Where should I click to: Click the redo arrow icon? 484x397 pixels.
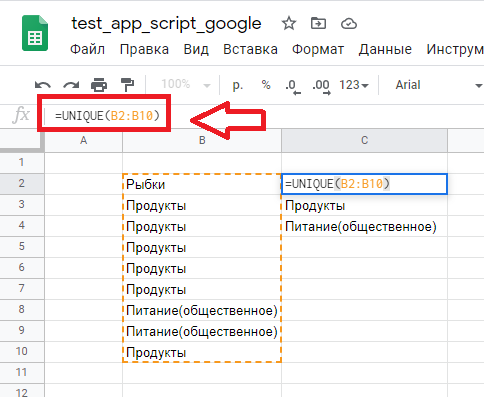(71, 85)
